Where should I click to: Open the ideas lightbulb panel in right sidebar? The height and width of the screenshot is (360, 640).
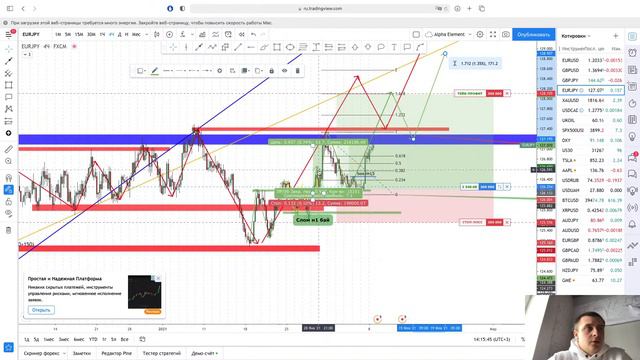tap(632, 136)
